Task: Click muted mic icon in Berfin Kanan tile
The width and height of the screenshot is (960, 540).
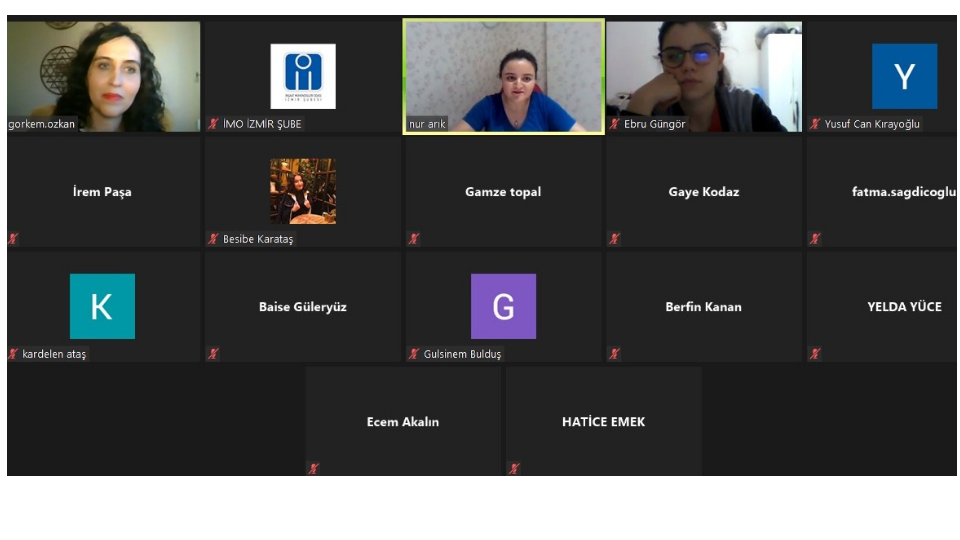Action: tap(614, 354)
